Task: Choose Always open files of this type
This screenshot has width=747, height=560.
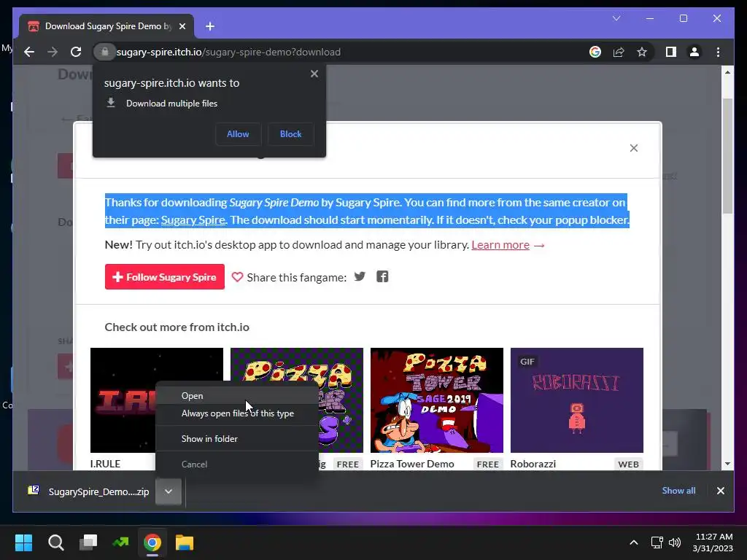Action: (237, 413)
